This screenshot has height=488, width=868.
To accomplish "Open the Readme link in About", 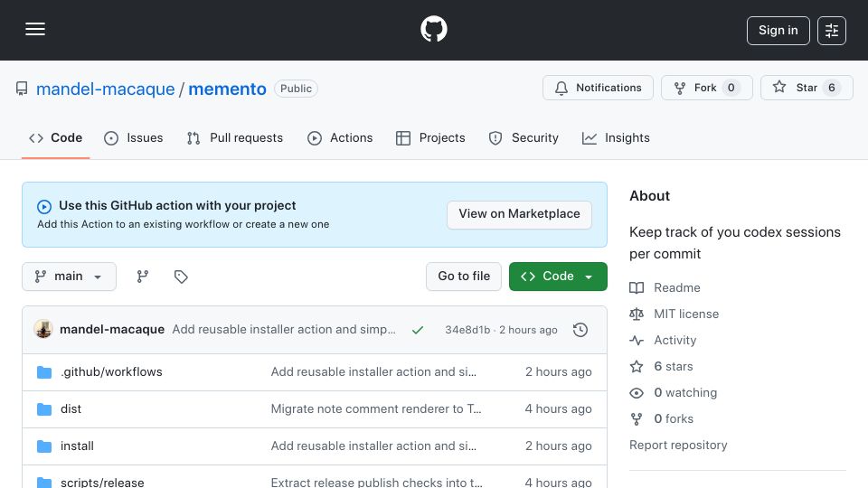I will pos(676,287).
